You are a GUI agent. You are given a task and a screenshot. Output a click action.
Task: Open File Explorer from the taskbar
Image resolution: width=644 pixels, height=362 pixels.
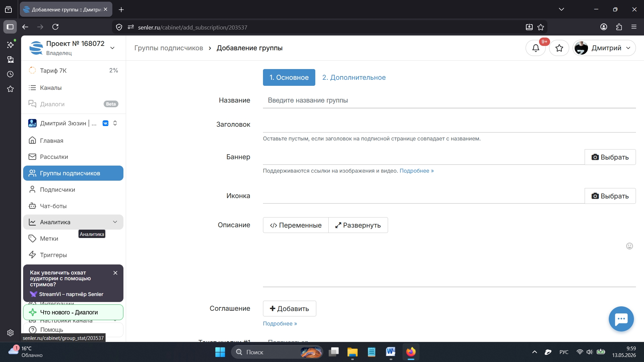pos(352,352)
